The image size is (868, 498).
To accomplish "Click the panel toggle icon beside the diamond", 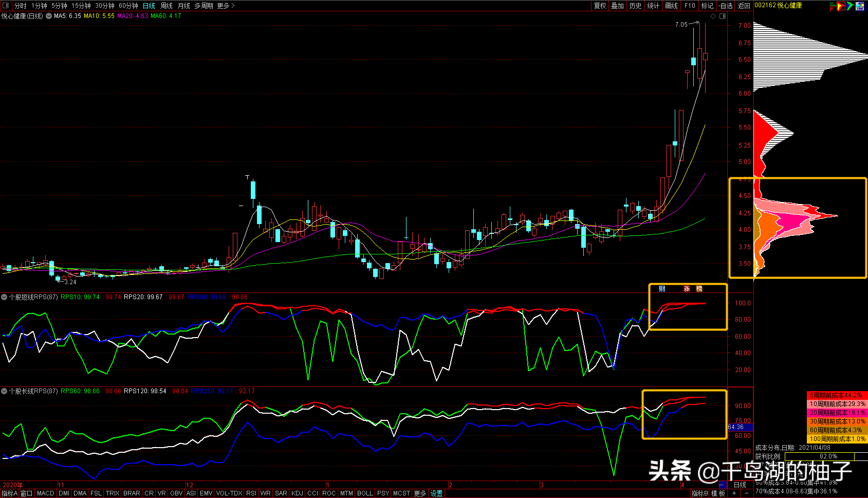I will (723, 16).
